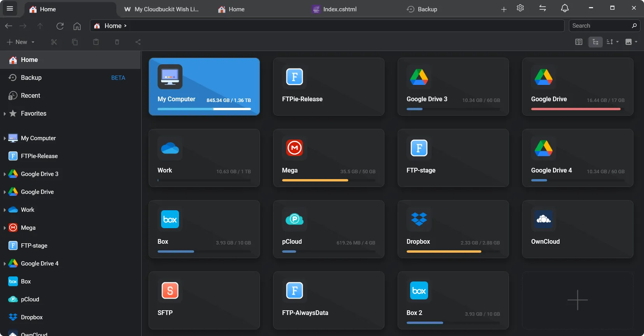
Task: Click the Dropbox storage usage bar
Action: [x=453, y=252]
